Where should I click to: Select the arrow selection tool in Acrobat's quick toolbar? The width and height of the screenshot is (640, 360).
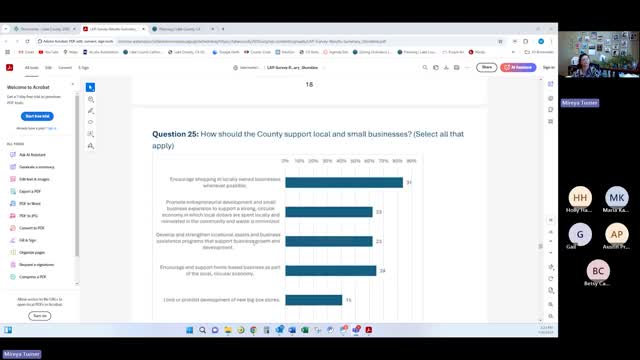coord(90,87)
